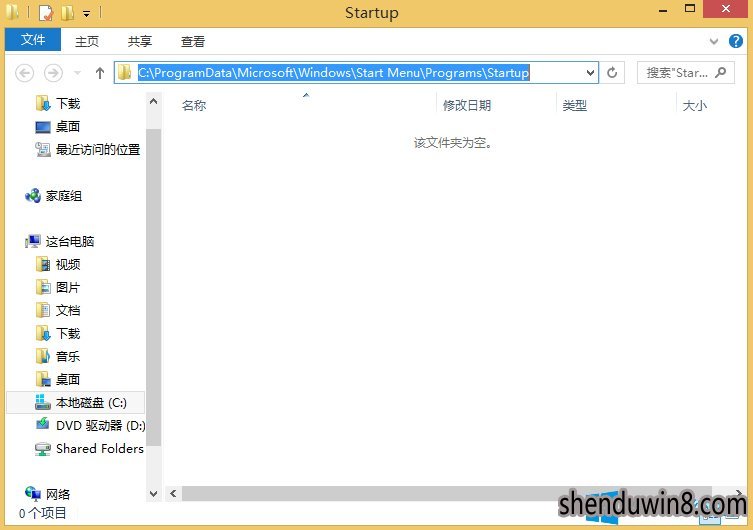Sort by the 修改日期 column header
Screen dimensions: 753x530
[x=467, y=106]
